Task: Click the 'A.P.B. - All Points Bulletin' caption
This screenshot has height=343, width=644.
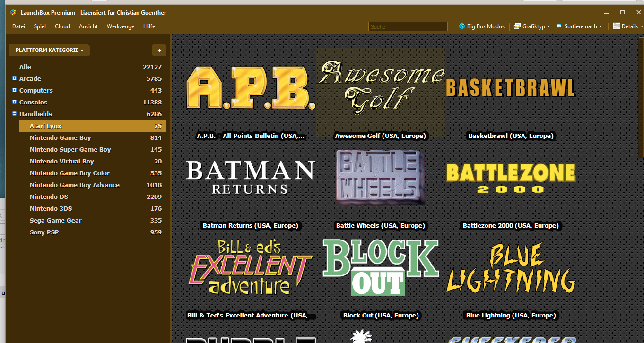Action: [x=251, y=136]
